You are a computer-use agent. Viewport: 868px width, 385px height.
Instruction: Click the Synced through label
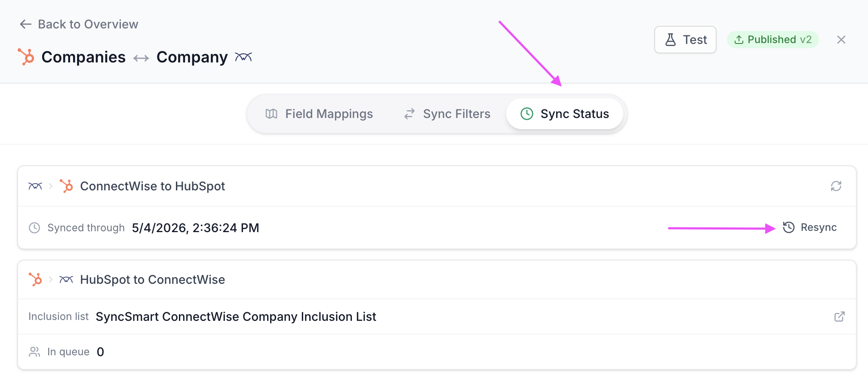coord(86,228)
